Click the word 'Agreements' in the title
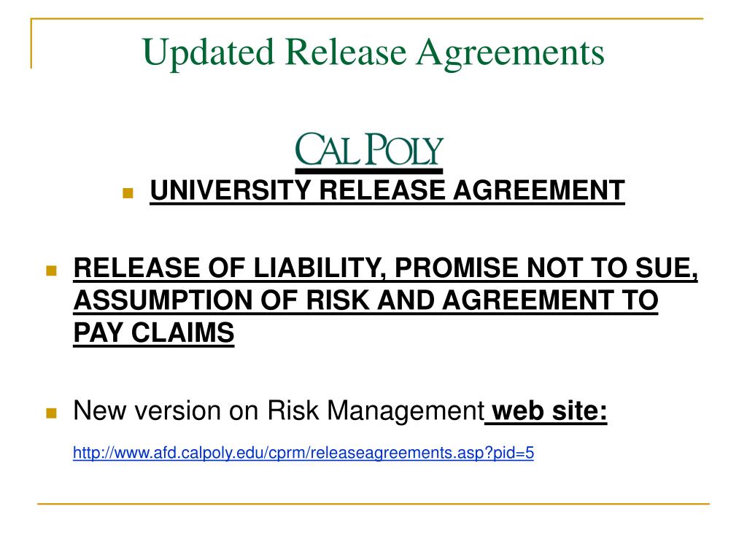The image size is (747, 560). coord(510,54)
